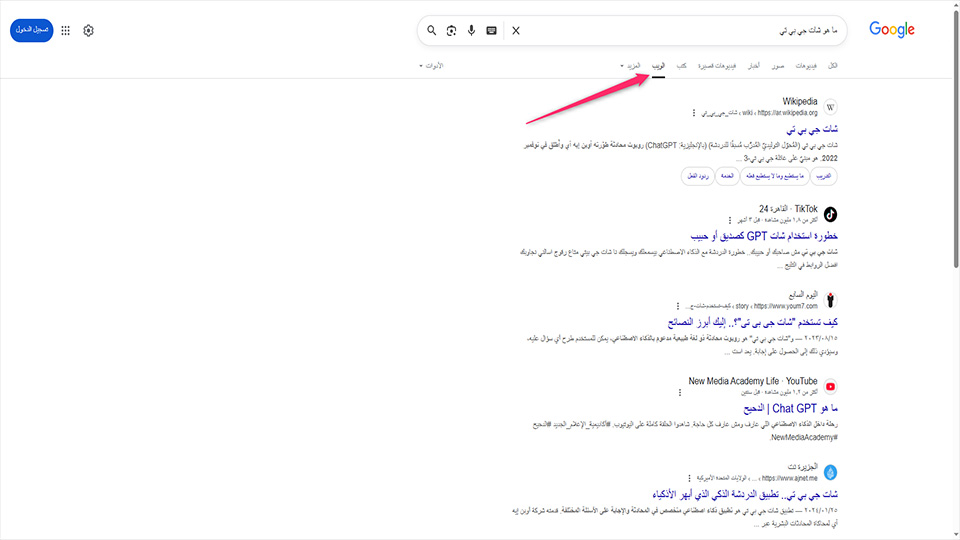
Task: Click the https://ar.wikipedia.org URL text
Action: [x=787, y=113]
